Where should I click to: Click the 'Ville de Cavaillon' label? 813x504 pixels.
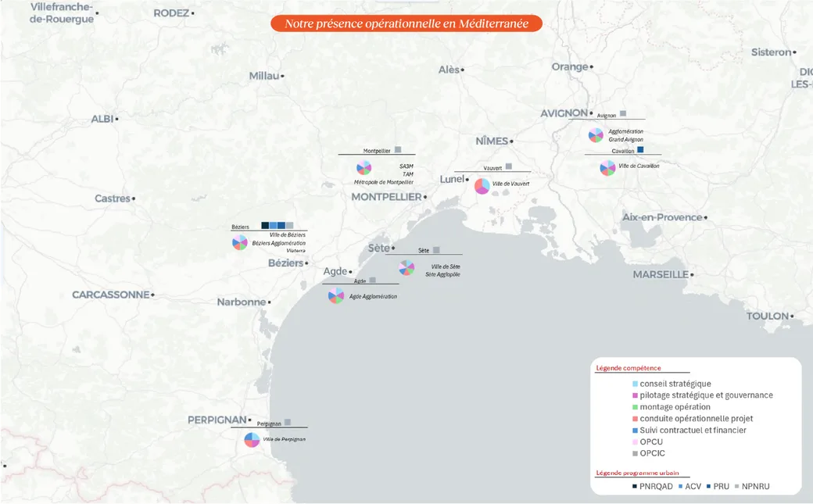pyautogui.click(x=639, y=166)
